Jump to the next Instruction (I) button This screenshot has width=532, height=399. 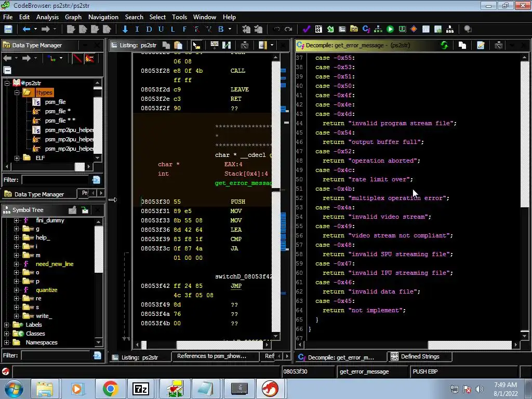coord(137,29)
